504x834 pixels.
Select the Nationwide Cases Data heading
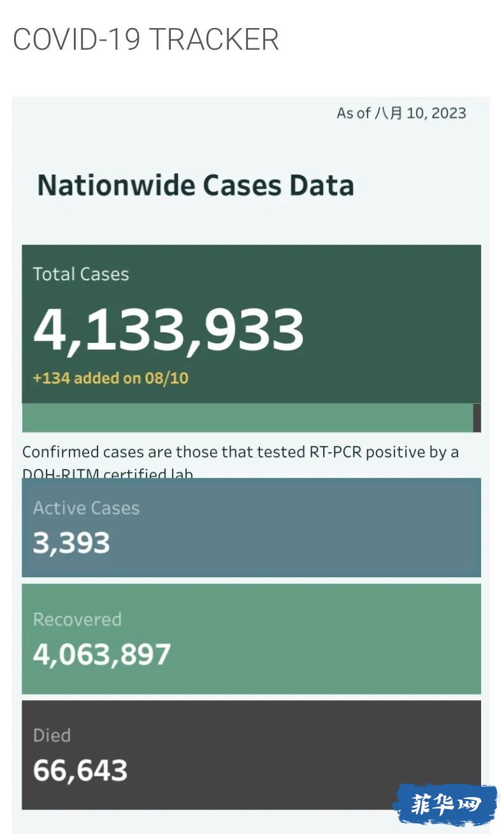[196, 185]
